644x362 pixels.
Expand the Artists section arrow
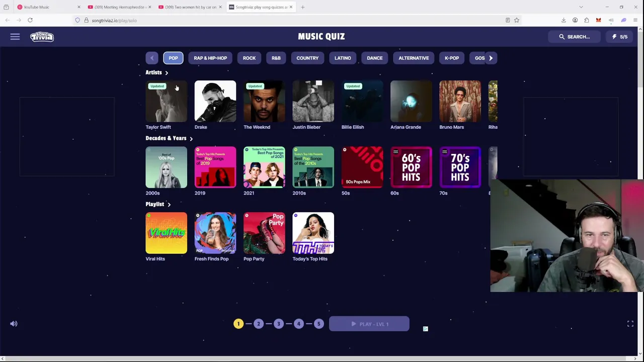(167, 73)
